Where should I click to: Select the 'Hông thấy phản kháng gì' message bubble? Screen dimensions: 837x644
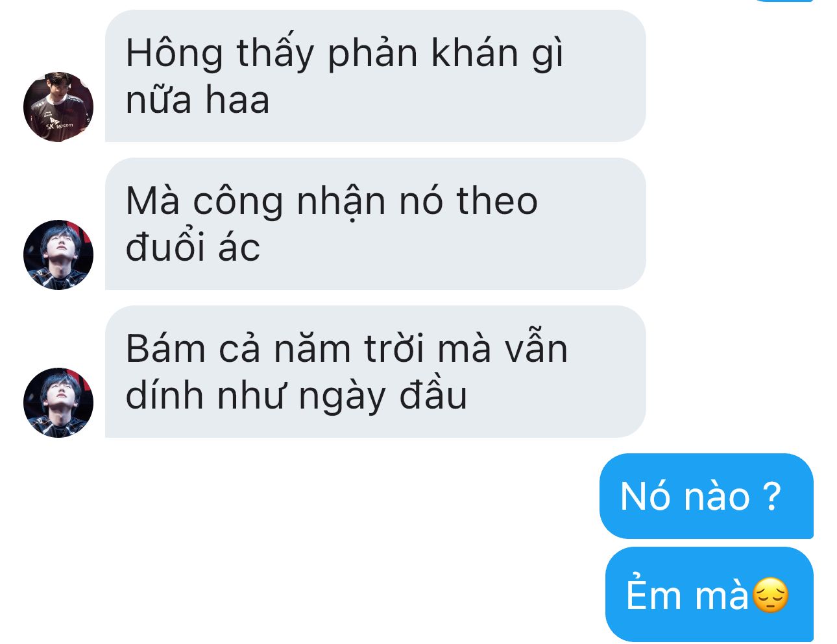pos(376,76)
